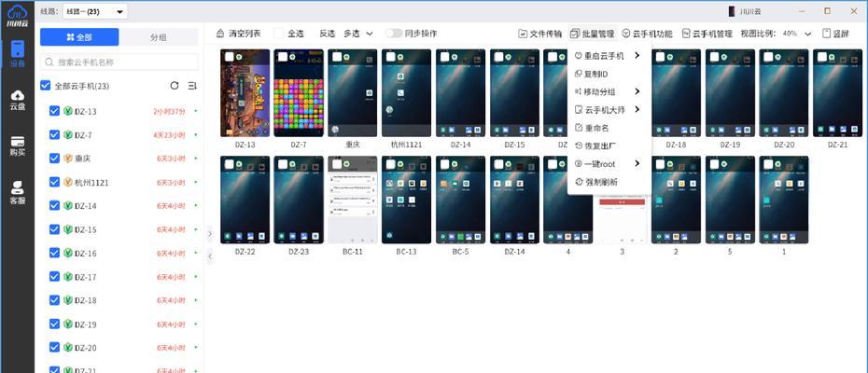868x373 pixels.
Task: Click the DZ-18 label in the list
Action: click(85, 300)
